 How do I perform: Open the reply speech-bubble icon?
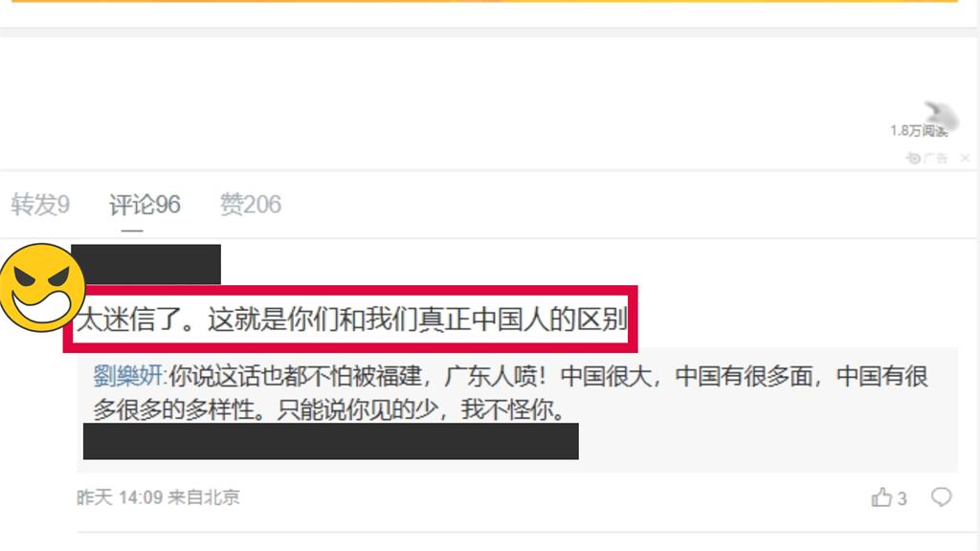[x=942, y=497]
